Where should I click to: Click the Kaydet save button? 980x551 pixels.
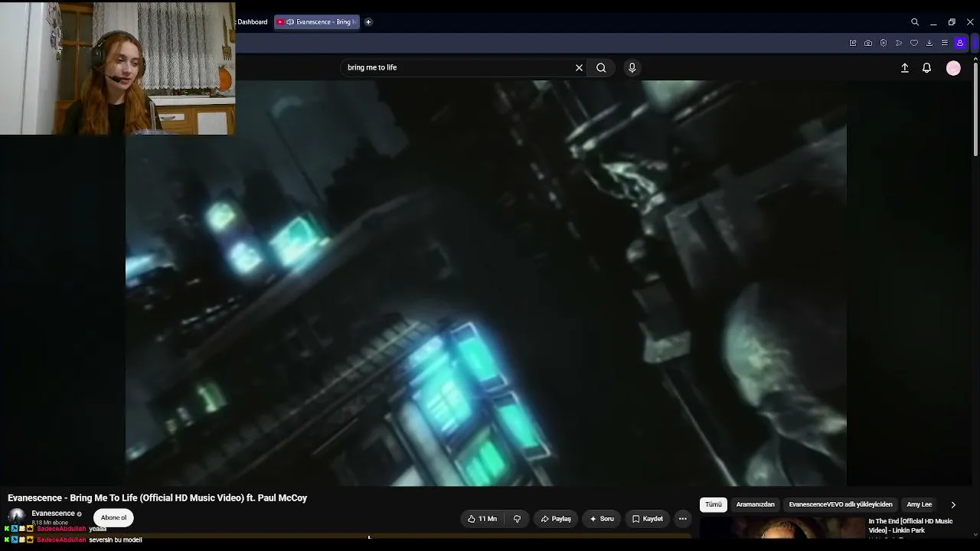pyautogui.click(x=647, y=519)
